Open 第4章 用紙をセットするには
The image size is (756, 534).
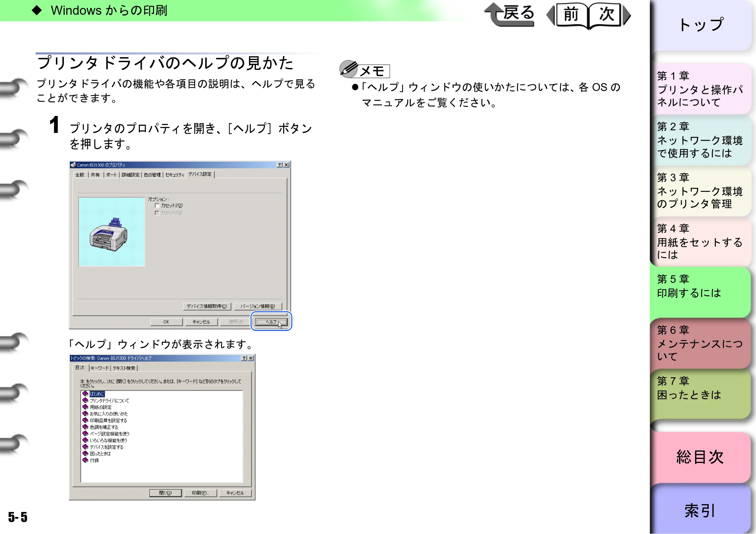click(x=701, y=242)
